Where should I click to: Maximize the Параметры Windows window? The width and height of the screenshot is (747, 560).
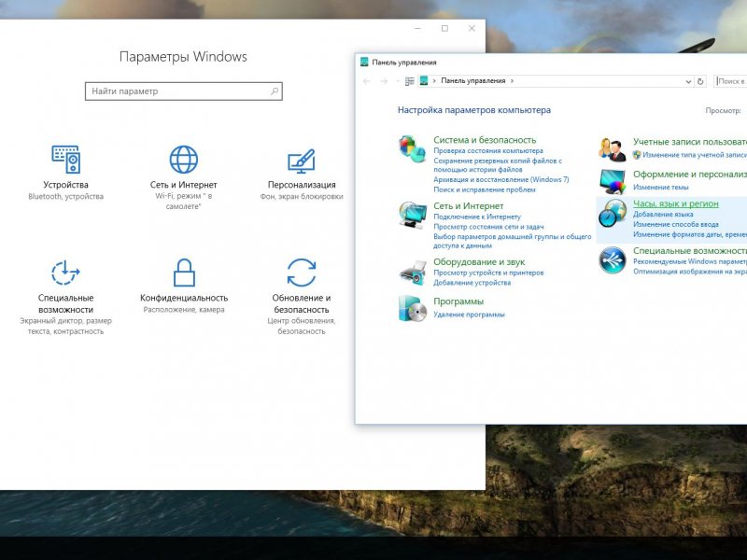pyautogui.click(x=445, y=29)
